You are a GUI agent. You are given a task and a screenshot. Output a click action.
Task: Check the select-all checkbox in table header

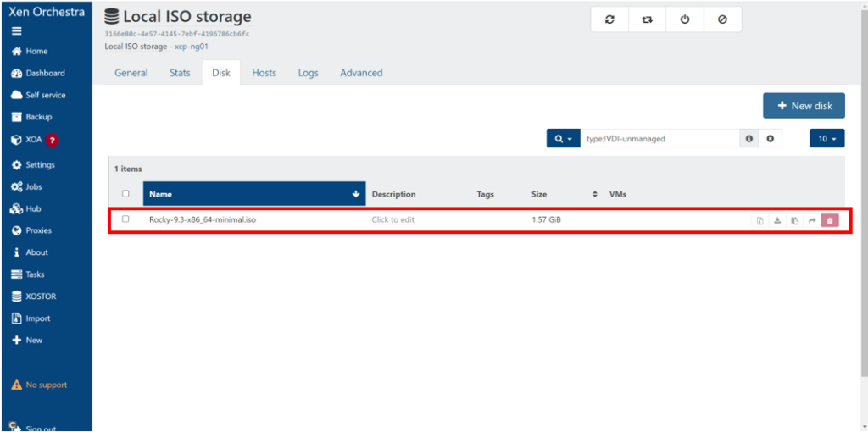(x=125, y=194)
